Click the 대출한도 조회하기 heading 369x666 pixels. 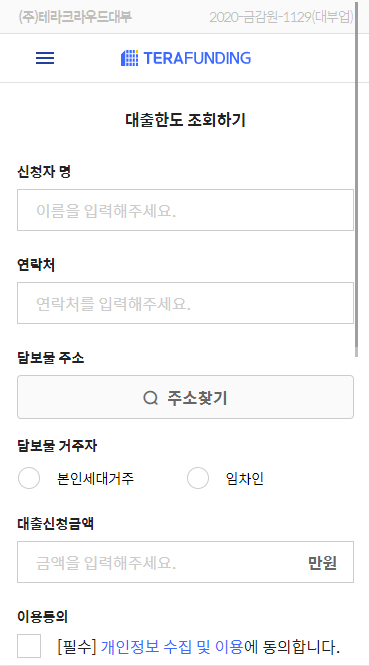click(185, 120)
